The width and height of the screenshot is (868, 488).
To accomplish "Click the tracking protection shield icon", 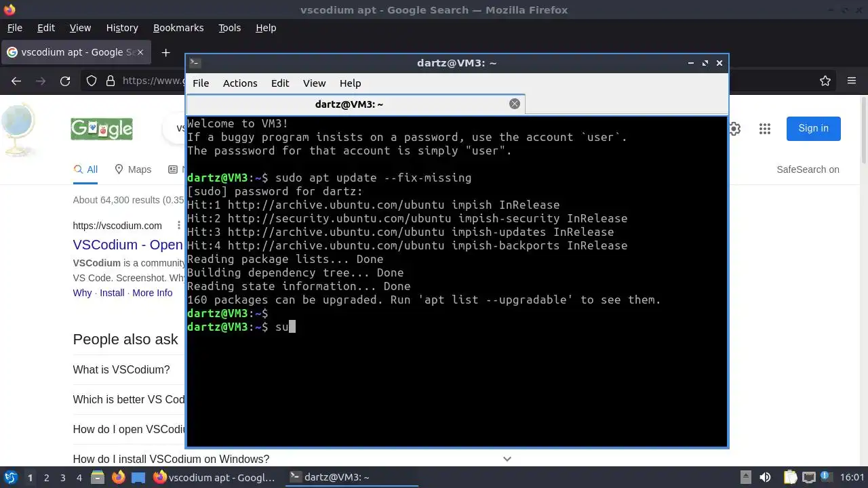I will [92, 81].
